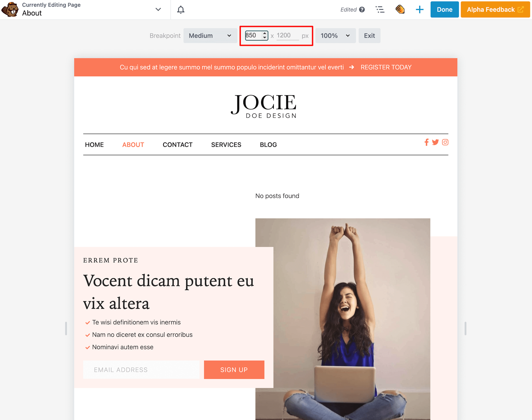Click the Edited help question mark icon
This screenshot has width=532, height=420.
(x=362, y=10)
